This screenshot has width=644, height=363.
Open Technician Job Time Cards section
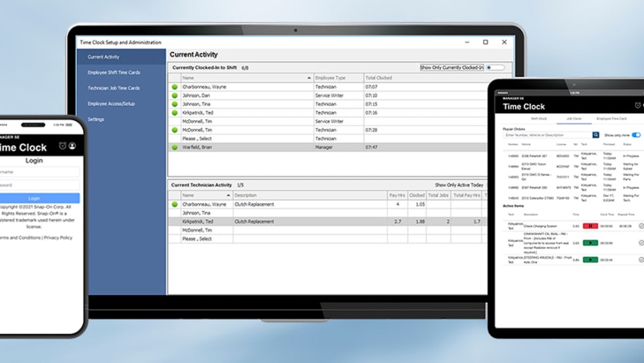click(x=114, y=88)
